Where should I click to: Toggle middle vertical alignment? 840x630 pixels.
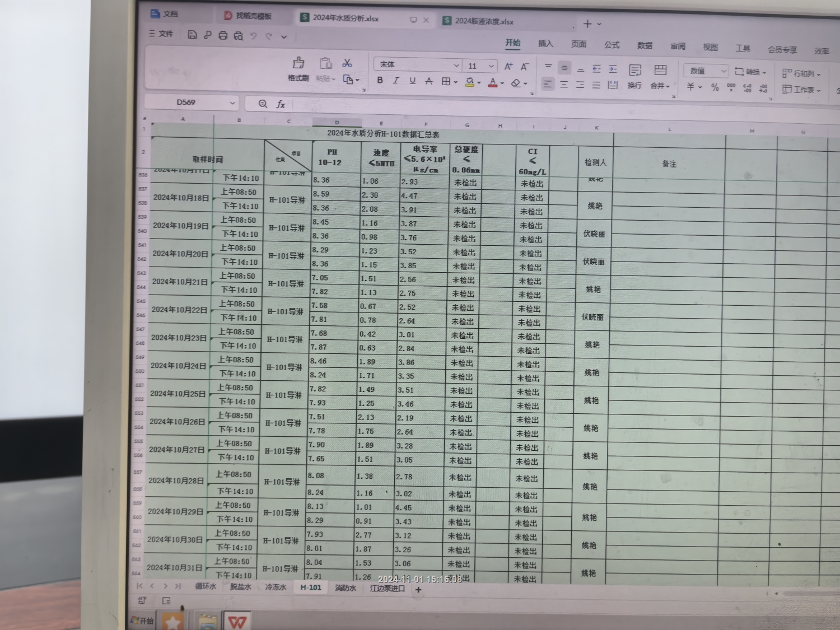tap(564, 68)
